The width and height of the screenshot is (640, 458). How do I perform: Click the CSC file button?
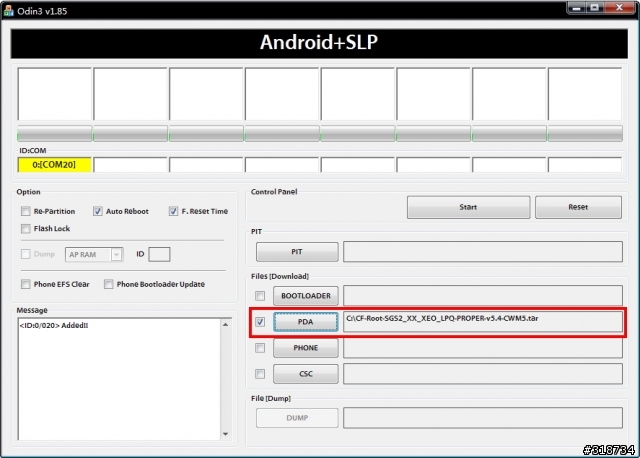(x=306, y=374)
